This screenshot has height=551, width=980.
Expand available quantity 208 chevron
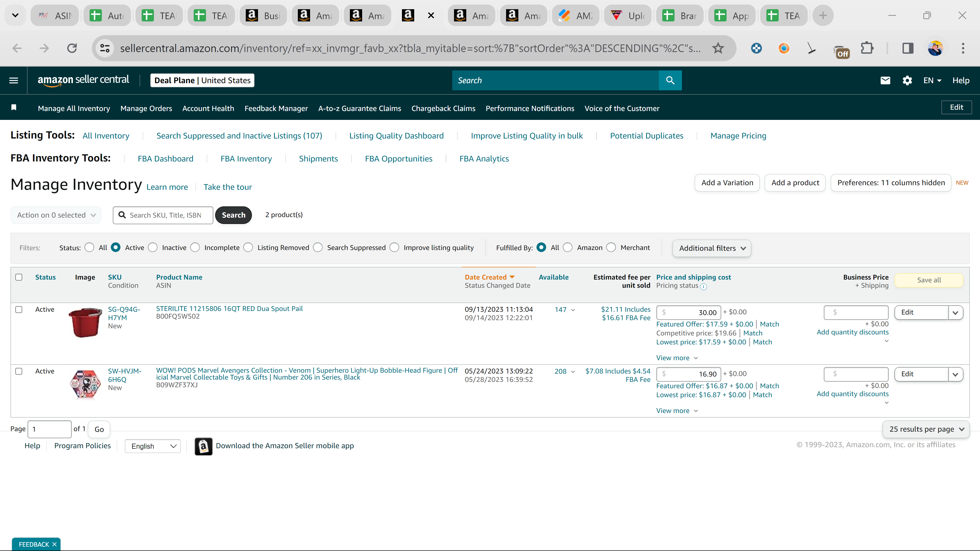click(573, 371)
